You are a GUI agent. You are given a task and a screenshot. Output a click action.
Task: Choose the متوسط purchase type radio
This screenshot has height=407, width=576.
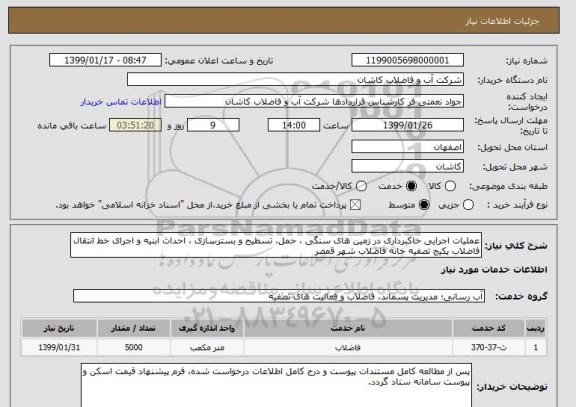coord(424,205)
